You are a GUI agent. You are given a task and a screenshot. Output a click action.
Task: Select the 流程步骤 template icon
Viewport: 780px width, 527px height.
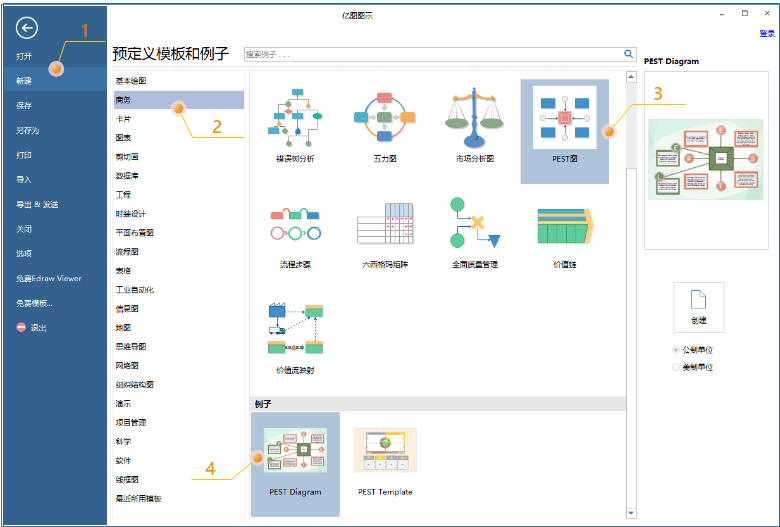tap(295, 224)
